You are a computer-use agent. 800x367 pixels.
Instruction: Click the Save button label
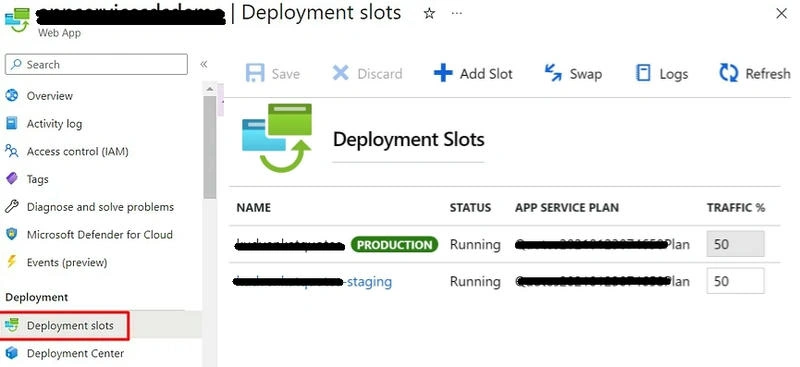click(286, 74)
